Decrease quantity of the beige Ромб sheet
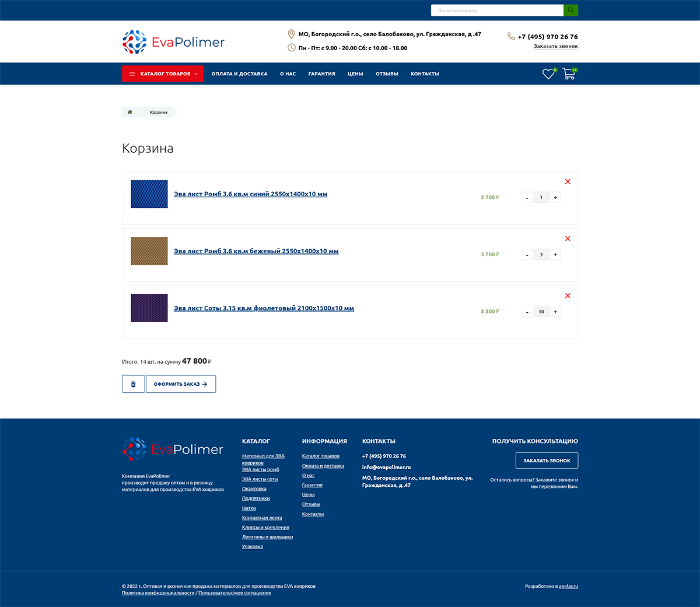 pos(527,254)
